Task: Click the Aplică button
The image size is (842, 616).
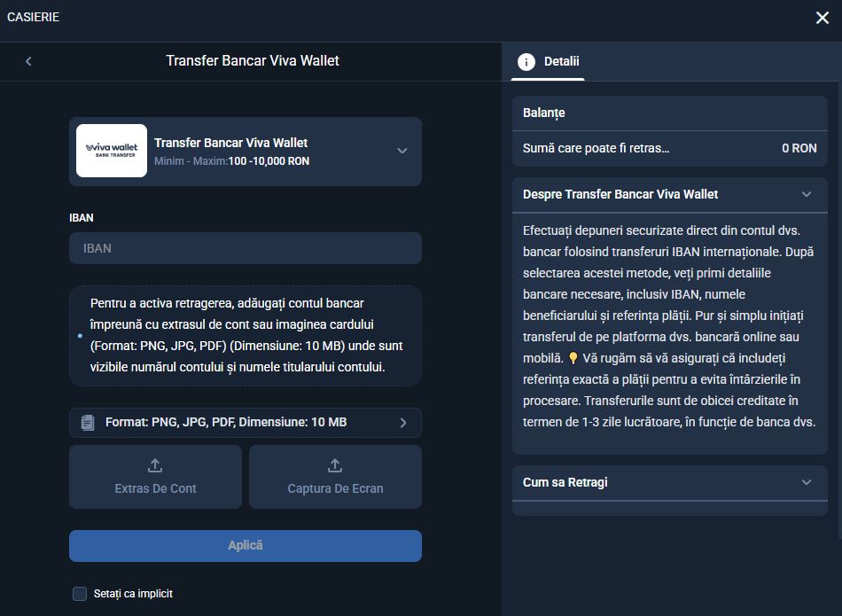Action: 246,546
